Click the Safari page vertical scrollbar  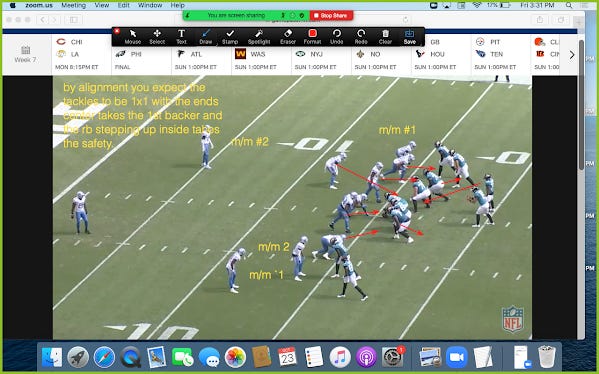click(x=581, y=105)
